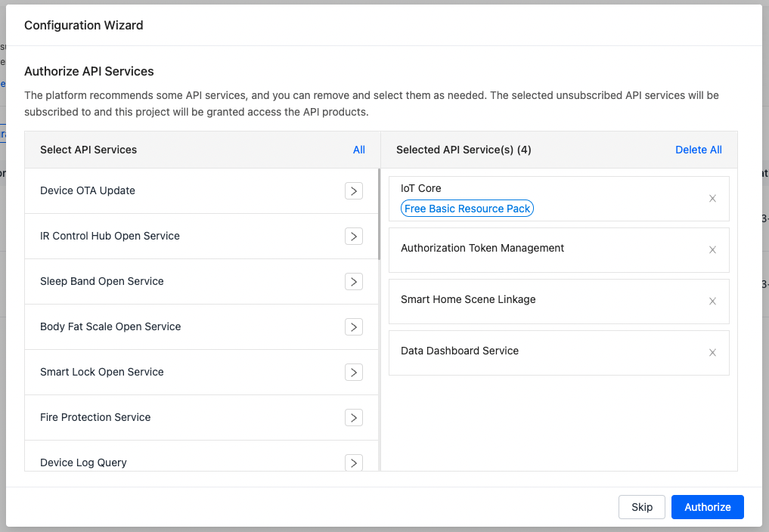
Task: Click Delete All to clear selected services
Action: coord(698,150)
